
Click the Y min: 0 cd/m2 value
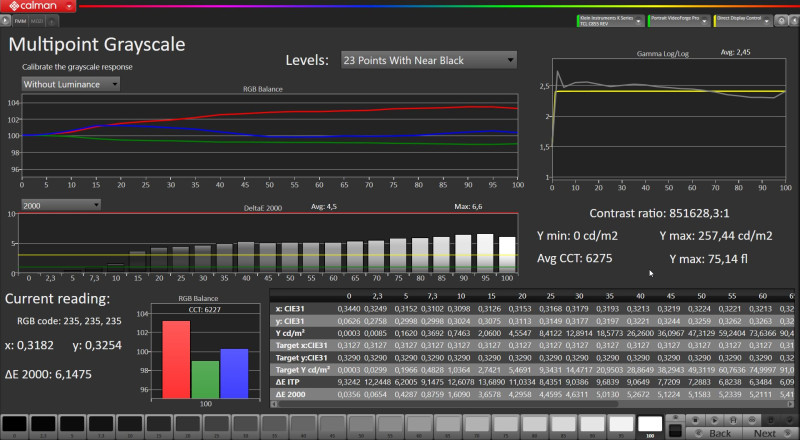click(x=577, y=236)
